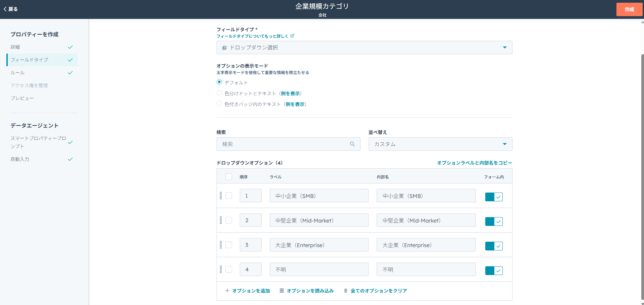Select プレビュー in the left sidebar
The height and width of the screenshot is (305, 644).
point(22,98)
